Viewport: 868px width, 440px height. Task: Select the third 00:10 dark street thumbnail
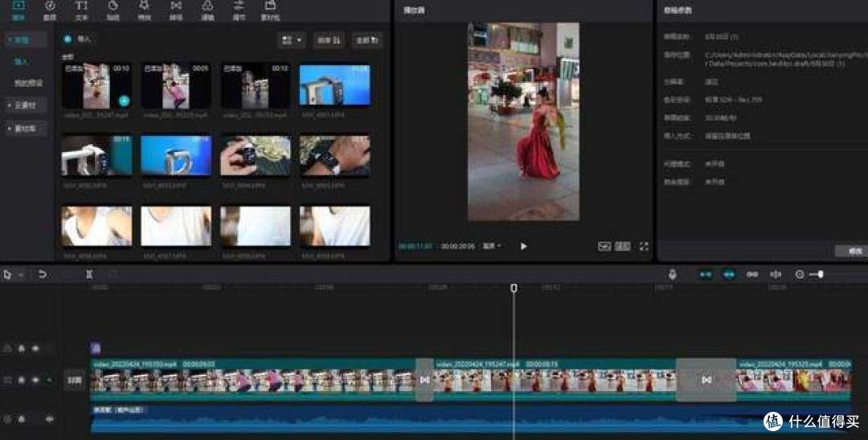[x=256, y=86]
